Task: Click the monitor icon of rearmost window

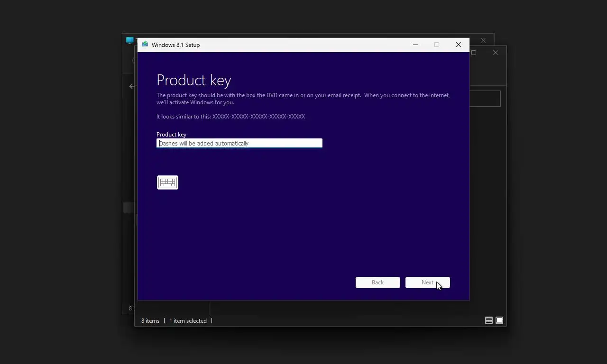Action: click(129, 40)
